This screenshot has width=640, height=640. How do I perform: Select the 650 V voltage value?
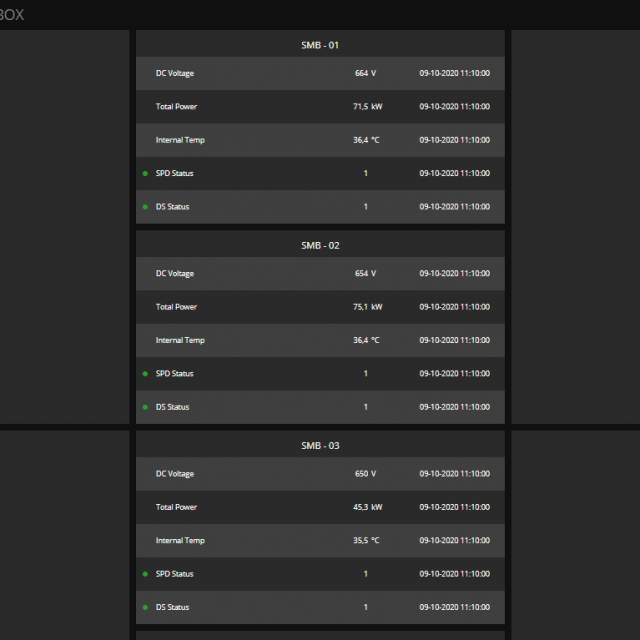click(365, 473)
